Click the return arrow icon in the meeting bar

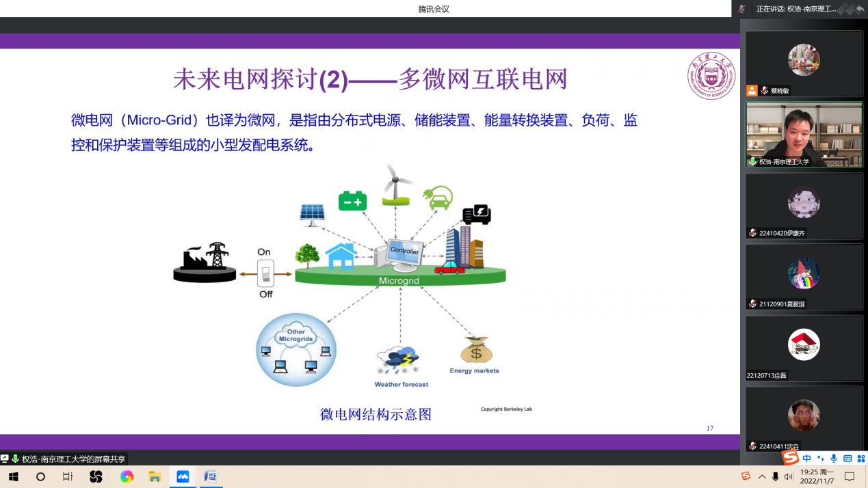coord(860,9)
